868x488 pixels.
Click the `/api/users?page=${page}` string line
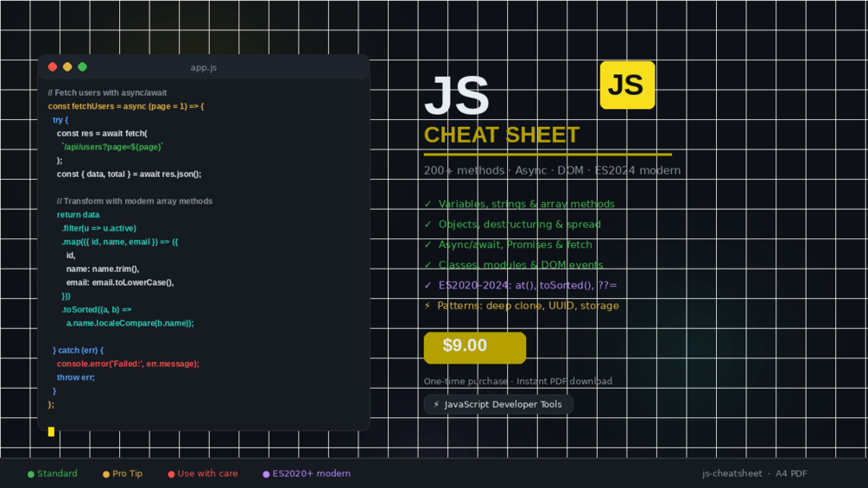tap(112, 147)
